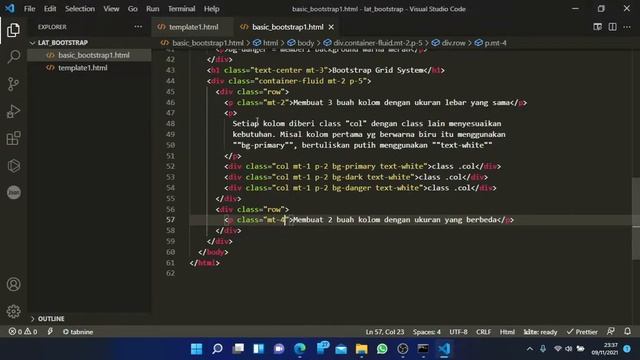Open Windows taskbar search
Image resolution: width=640 pixels, height=360 pixels.
tap(217, 349)
